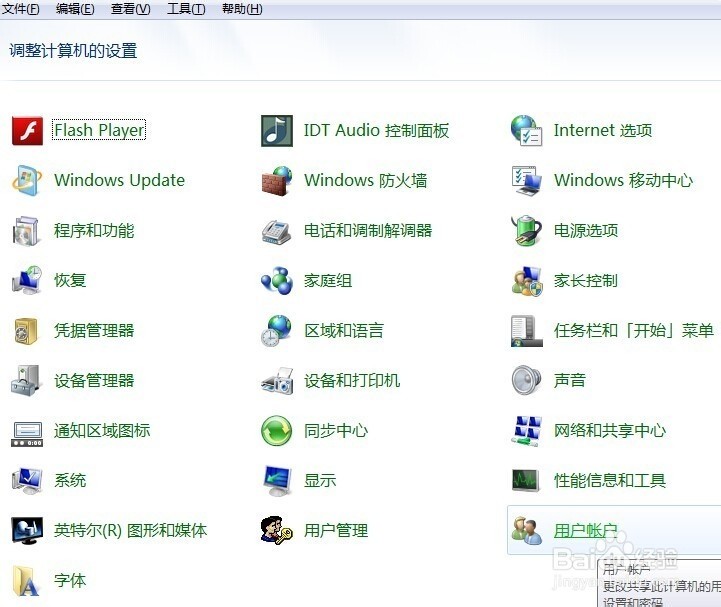Click the 凭据管理器 safe icon
Image resolution: width=721 pixels, height=607 pixels.
coord(27,330)
